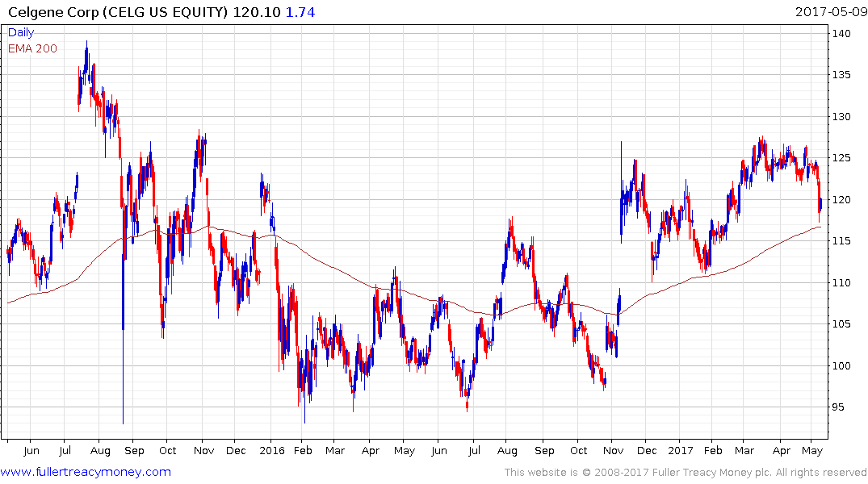Open the www.fullertreacymoney.com link
This screenshot has width=868, height=484.
click(x=86, y=472)
